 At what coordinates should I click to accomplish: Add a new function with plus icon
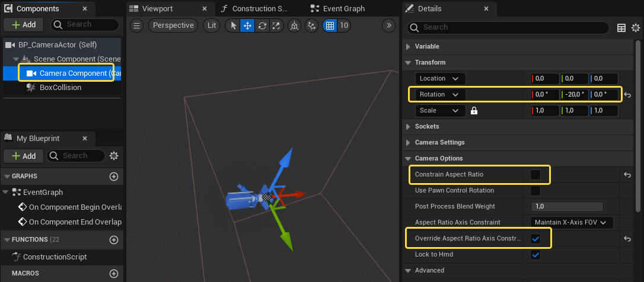point(114,239)
